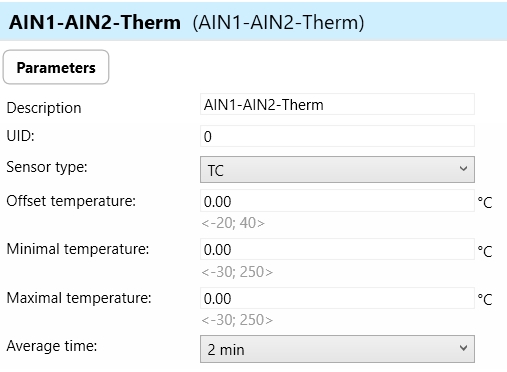Select the Offset temperature value field
The image size is (507, 372).
337,201
